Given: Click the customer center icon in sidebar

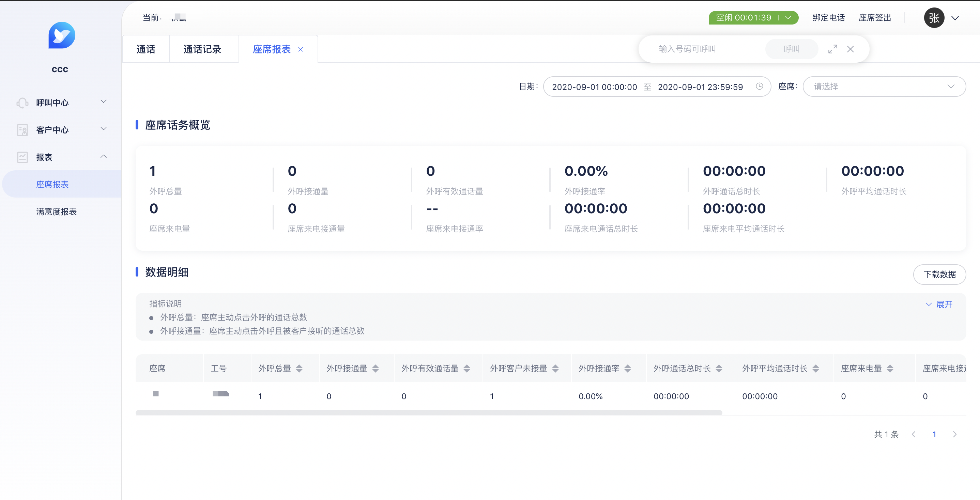Looking at the screenshot, I should pos(22,130).
